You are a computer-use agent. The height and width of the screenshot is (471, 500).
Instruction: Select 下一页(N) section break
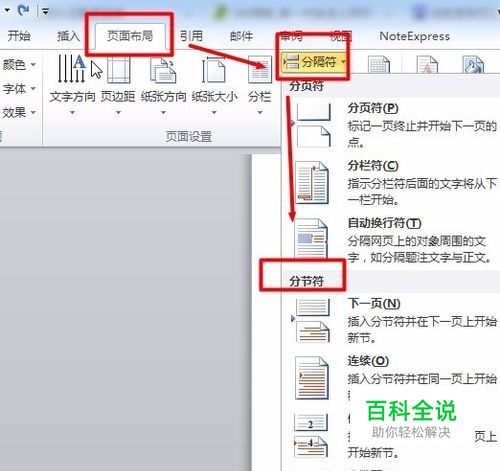coord(391,321)
